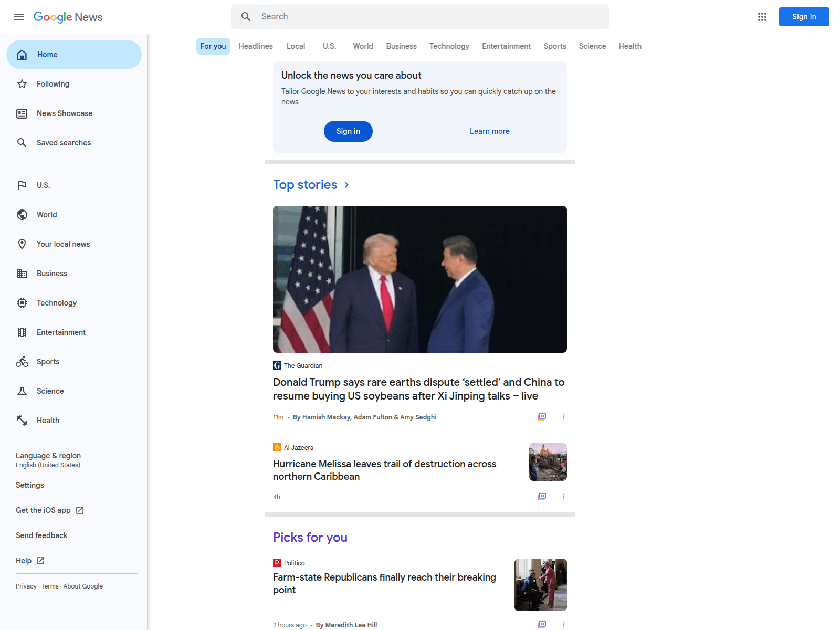Click the search magnifier icon
Image resolution: width=840 pixels, height=630 pixels.
pyautogui.click(x=246, y=17)
